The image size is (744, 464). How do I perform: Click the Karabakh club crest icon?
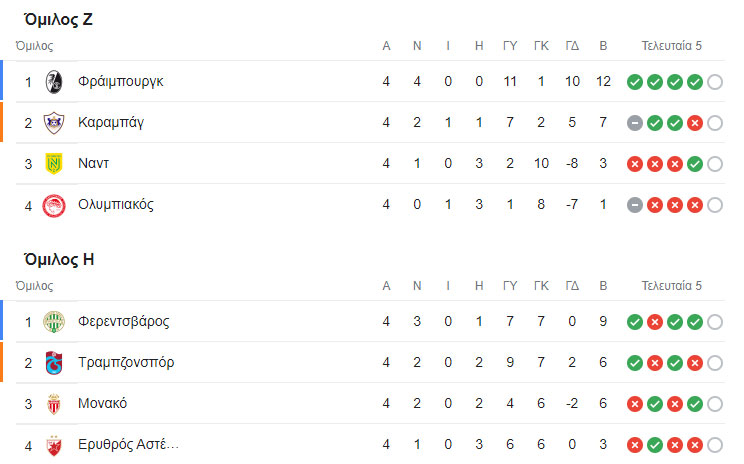coord(54,123)
